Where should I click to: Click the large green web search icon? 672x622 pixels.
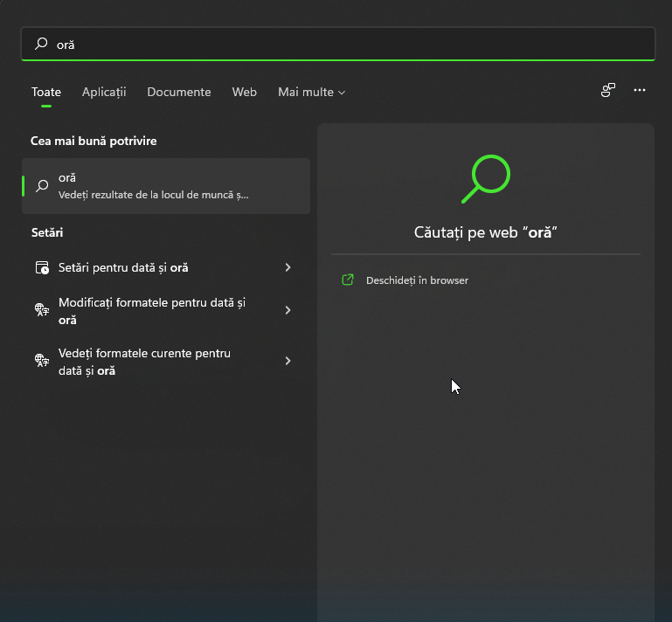coord(486,178)
